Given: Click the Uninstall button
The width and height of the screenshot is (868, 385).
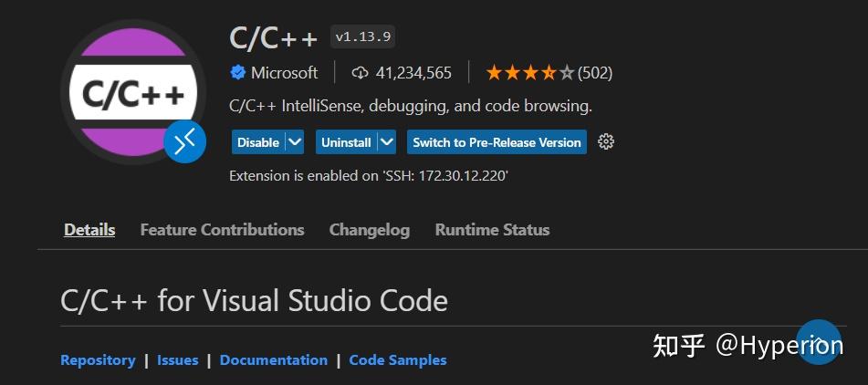Looking at the screenshot, I should point(347,142).
